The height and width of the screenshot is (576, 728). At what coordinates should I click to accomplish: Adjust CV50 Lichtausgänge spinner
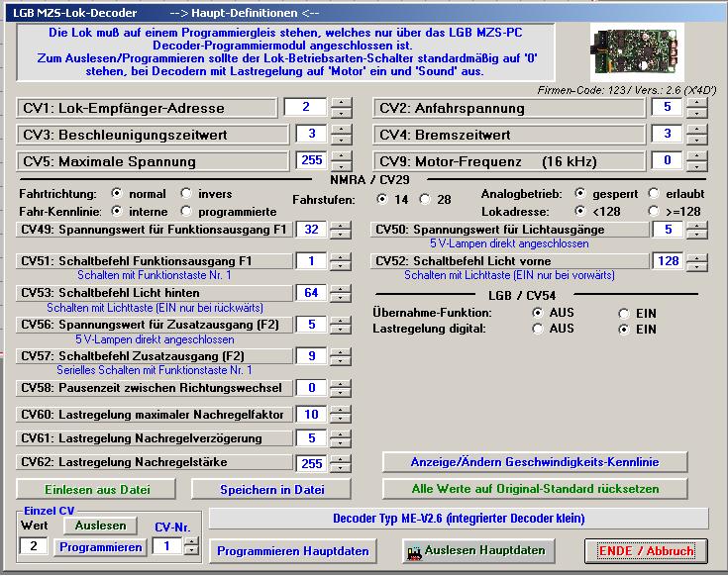(697, 230)
